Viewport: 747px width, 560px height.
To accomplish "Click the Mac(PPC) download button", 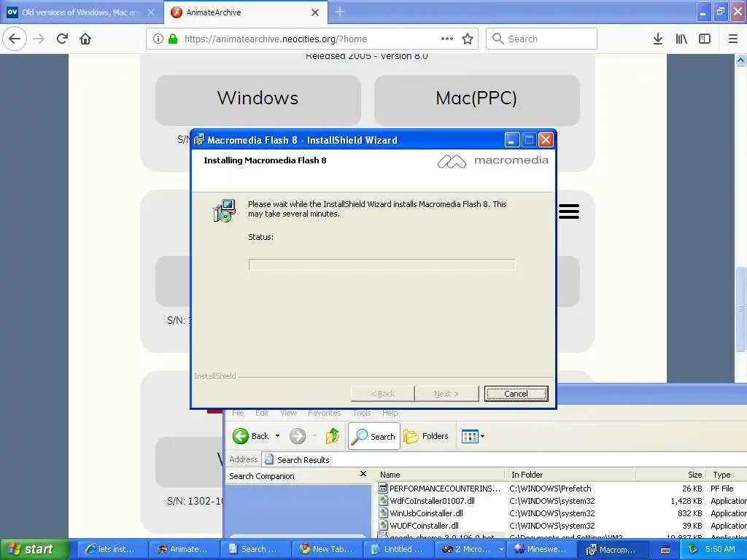I will tap(476, 100).
